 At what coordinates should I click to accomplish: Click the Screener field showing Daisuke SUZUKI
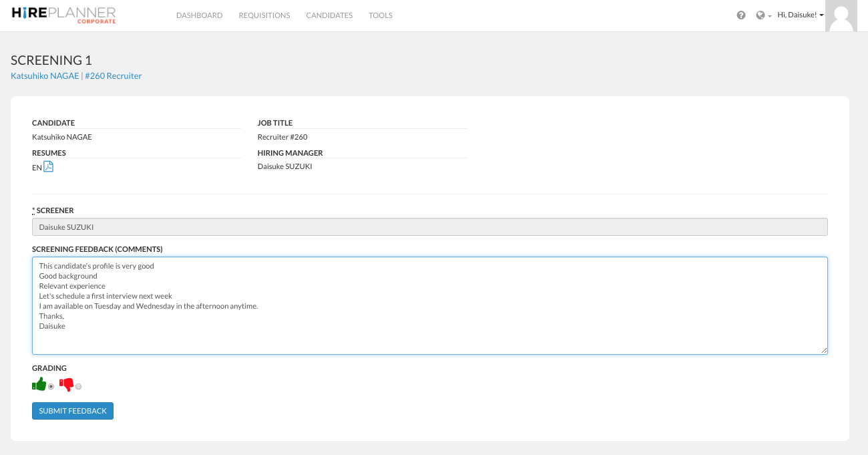click(x=429, y=227)
